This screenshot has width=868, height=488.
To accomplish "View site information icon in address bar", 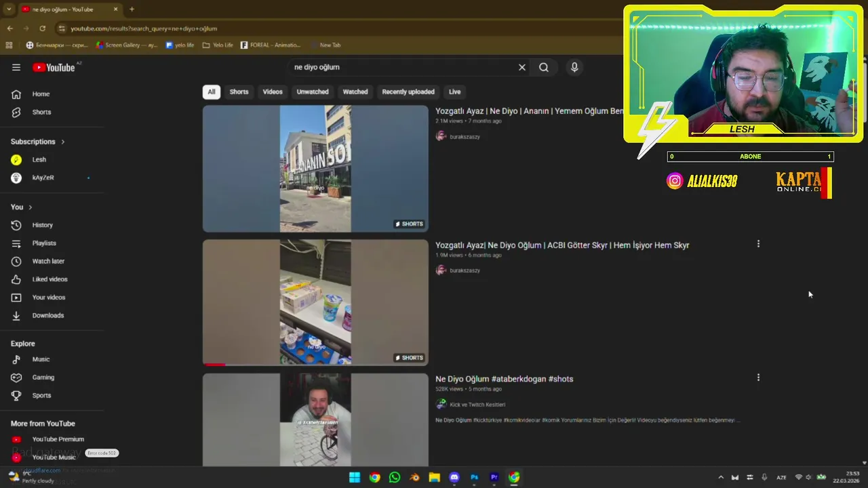I will coord(62,28).
